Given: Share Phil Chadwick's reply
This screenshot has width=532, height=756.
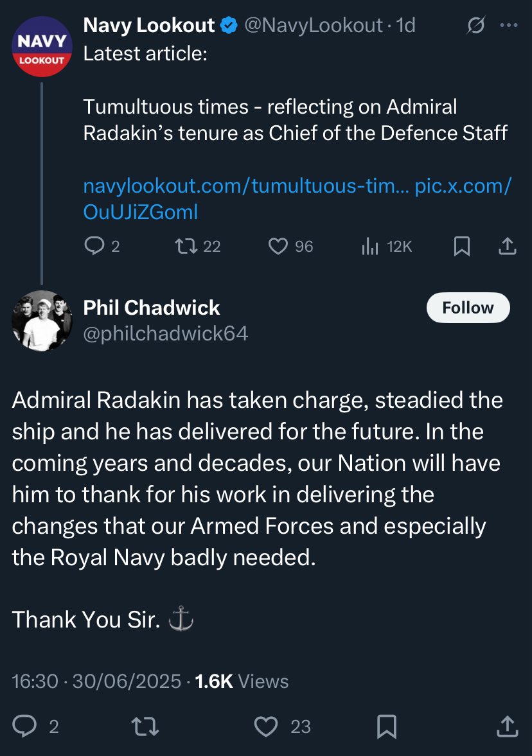Looking at the screenshot, I should click(506, 726).
